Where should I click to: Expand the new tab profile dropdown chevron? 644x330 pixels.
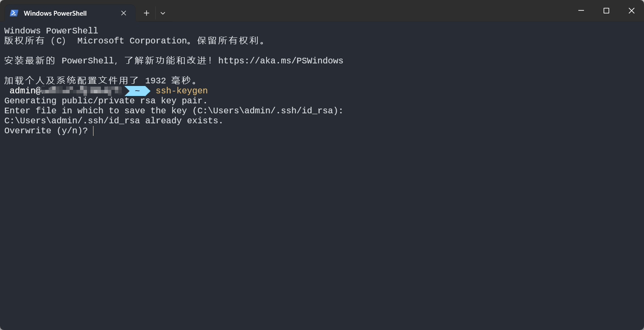click(x=163, y=13)
